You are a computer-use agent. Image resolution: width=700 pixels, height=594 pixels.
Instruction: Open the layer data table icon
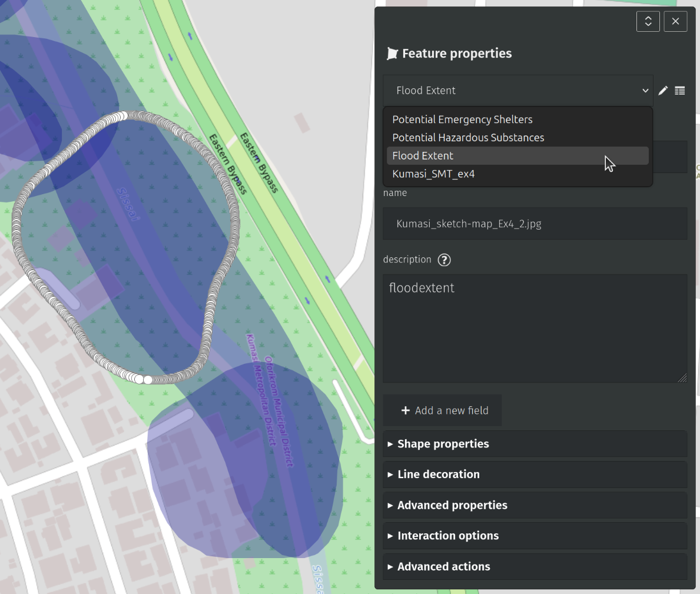[680, 91]
